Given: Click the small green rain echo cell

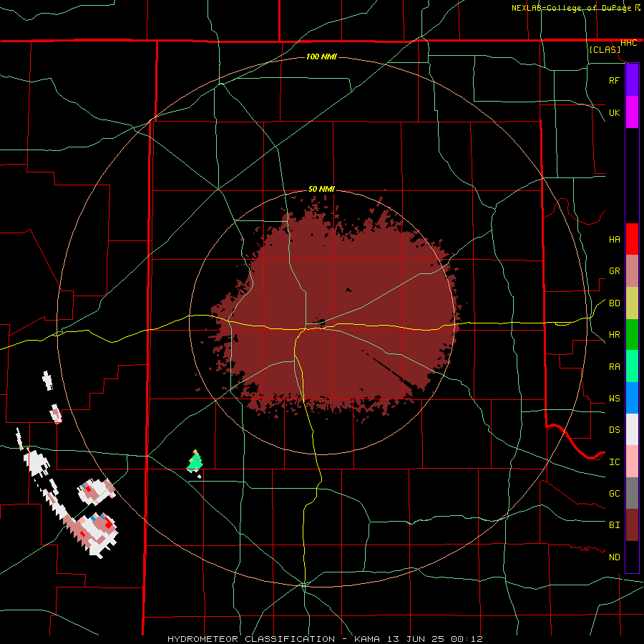Looking at the screenshot, I should (x=195, y=462).
